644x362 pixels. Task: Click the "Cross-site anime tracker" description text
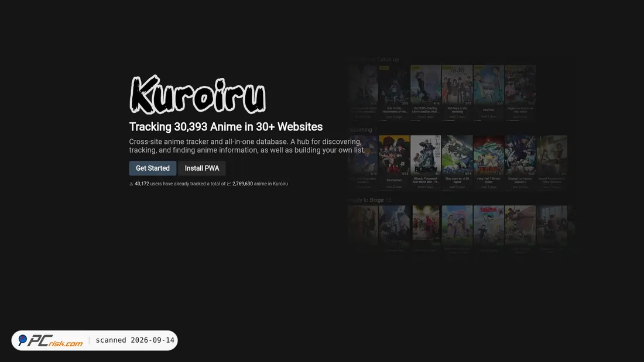(x=247, y=146)
